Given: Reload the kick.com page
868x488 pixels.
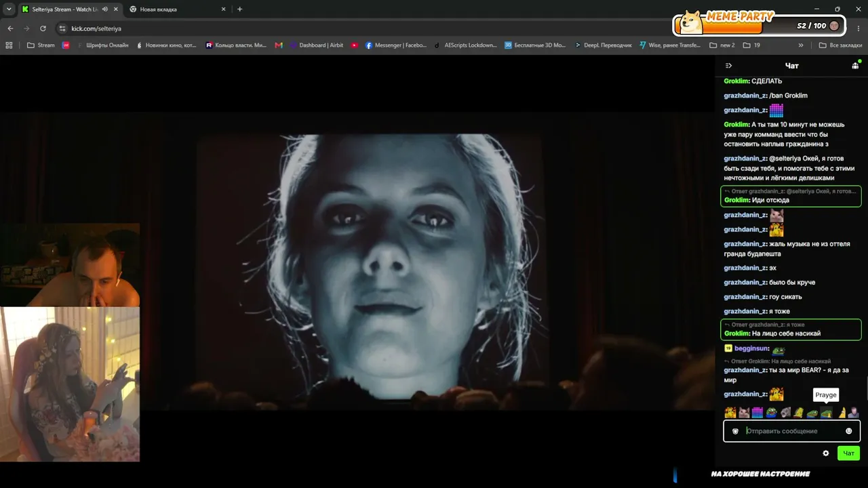Looking at the screenshot, I should point(43,28).
